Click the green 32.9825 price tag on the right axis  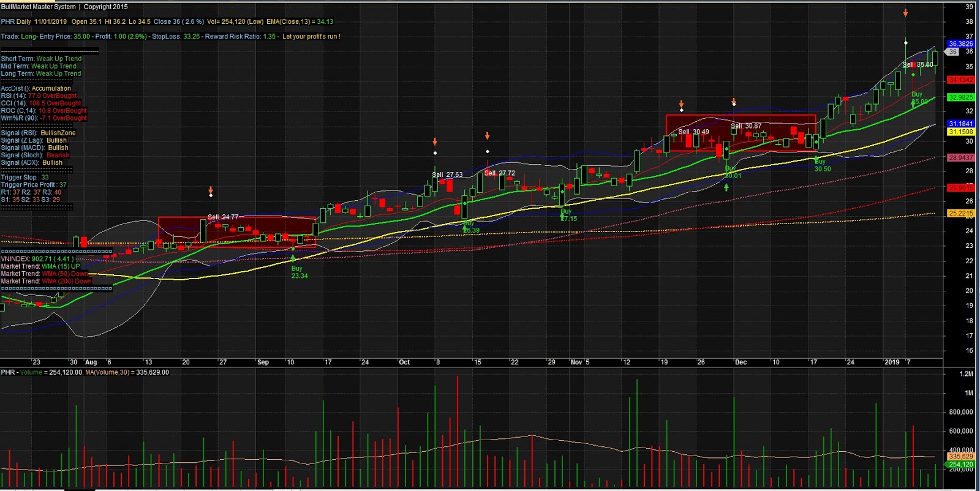(960, 97)
